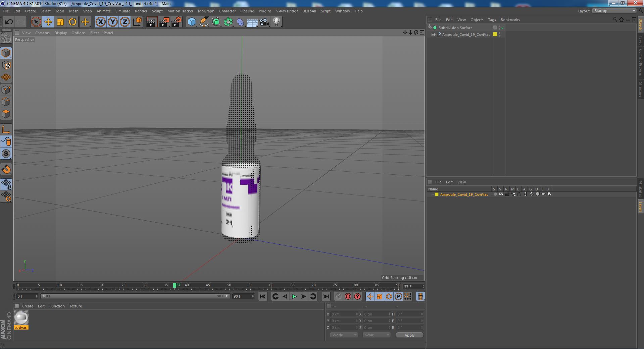
Task: Toggle Subdivision Surface enabled checkmark
Action: [x=503, y=28]
